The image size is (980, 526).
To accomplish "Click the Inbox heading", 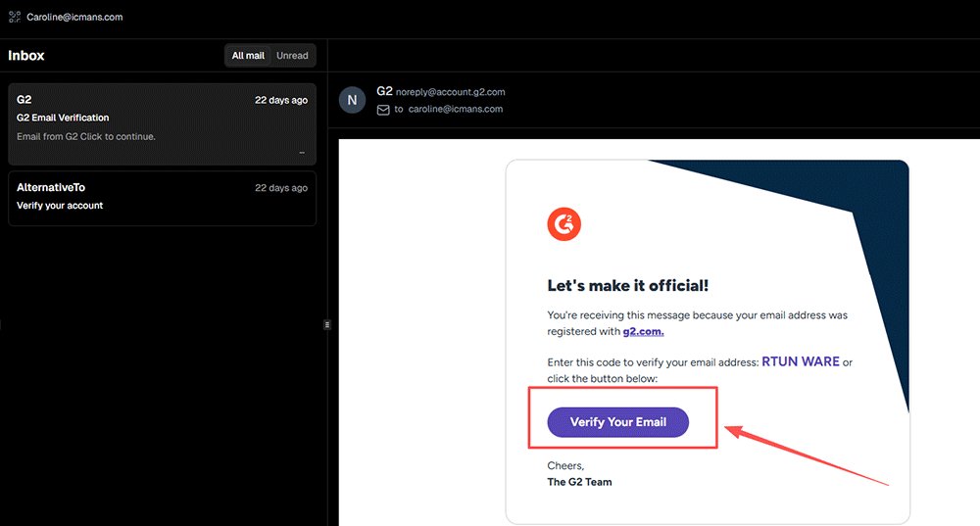I will click(26, 56).
